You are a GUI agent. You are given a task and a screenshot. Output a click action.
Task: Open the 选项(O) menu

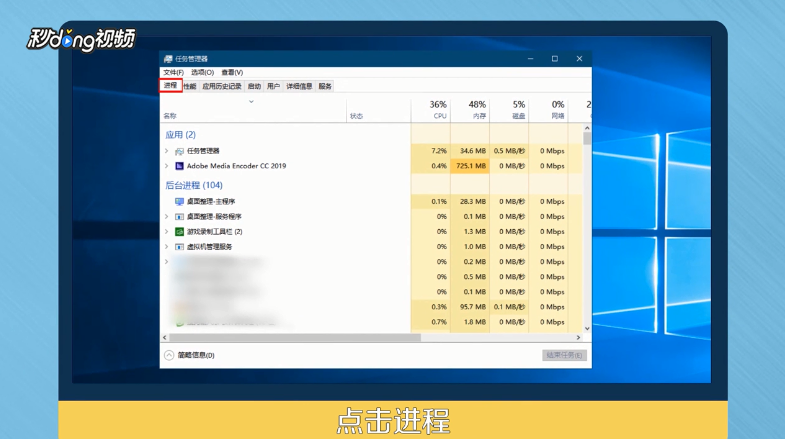(202, 73)
